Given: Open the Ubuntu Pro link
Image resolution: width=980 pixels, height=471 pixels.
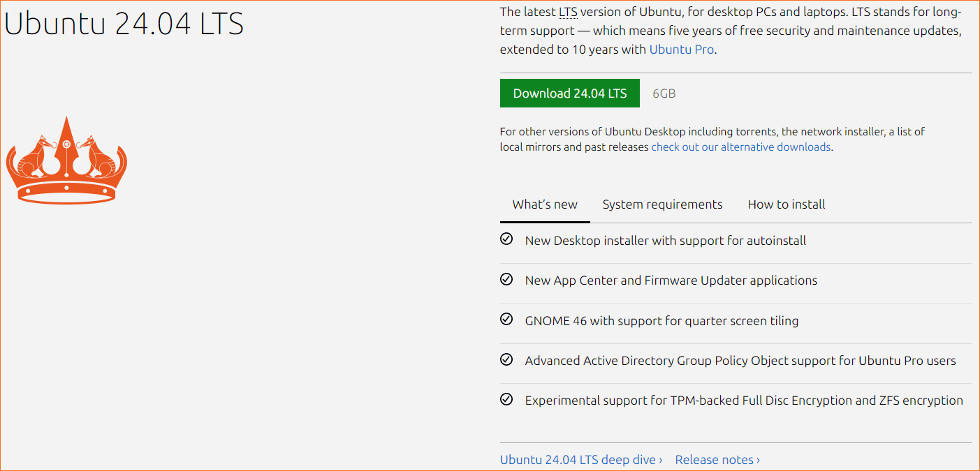Looking at the screenshot, I should click(x=682, y=50).
